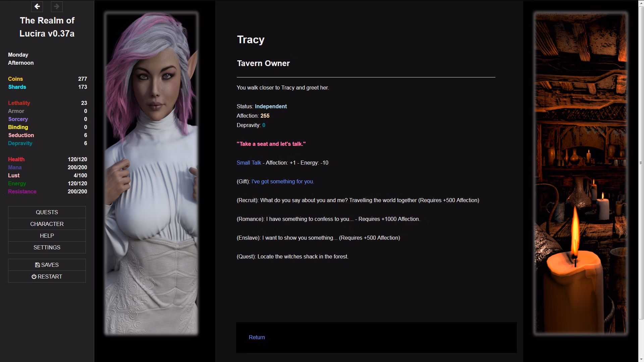Open the SETTINGS menu
Image resolution: width=644 pixels, height=362 pixels.
click(47, 247)
